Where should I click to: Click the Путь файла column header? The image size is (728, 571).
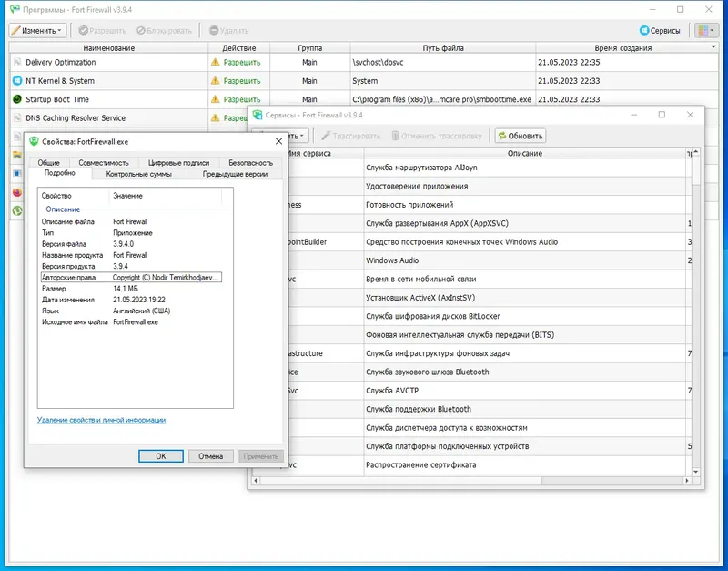tap(443, 48)
